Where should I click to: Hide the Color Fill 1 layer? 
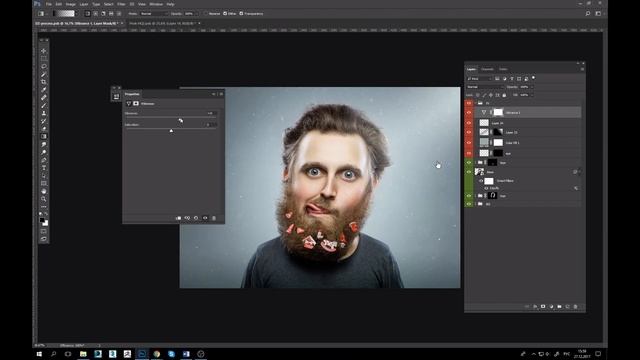tap(469, 142)
